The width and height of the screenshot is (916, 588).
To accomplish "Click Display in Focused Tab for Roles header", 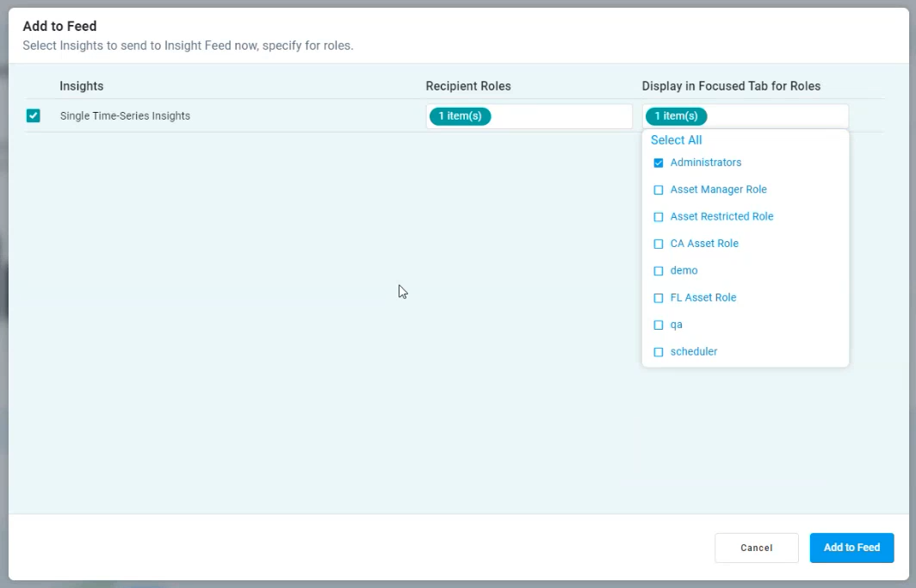I will (731, 86).
